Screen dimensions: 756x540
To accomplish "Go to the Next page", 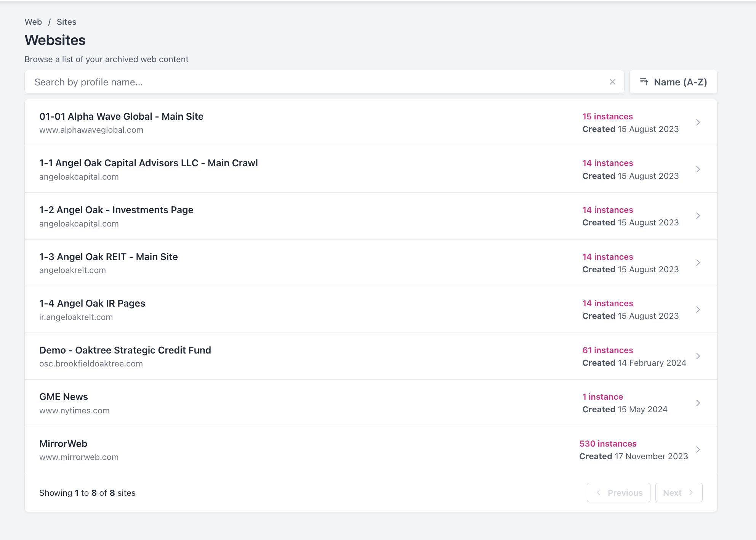I will (679, 493).
